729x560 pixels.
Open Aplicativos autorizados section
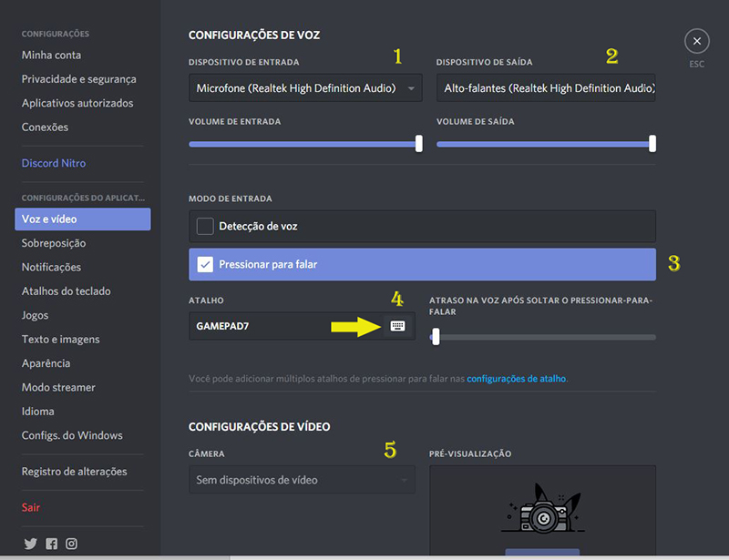coord(77,103)
